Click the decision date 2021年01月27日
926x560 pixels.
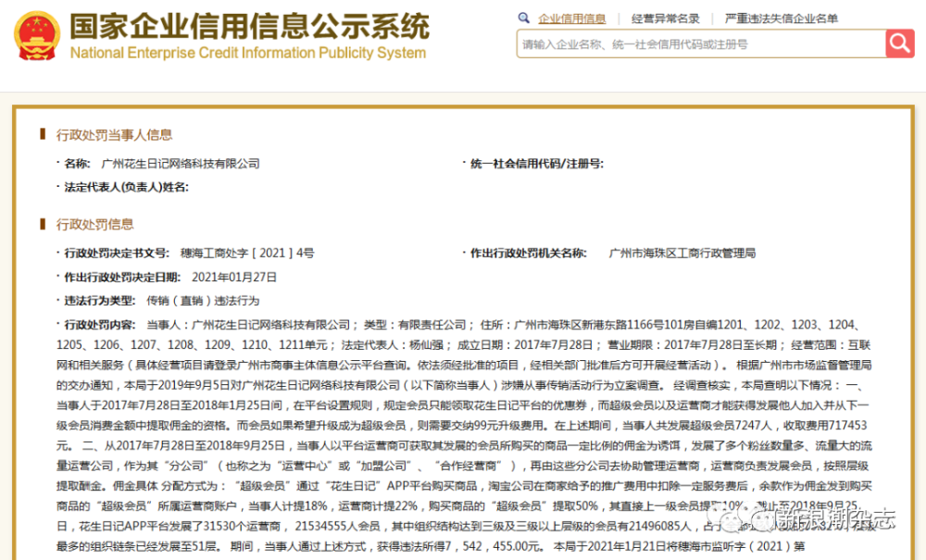[x=234, y=278]
